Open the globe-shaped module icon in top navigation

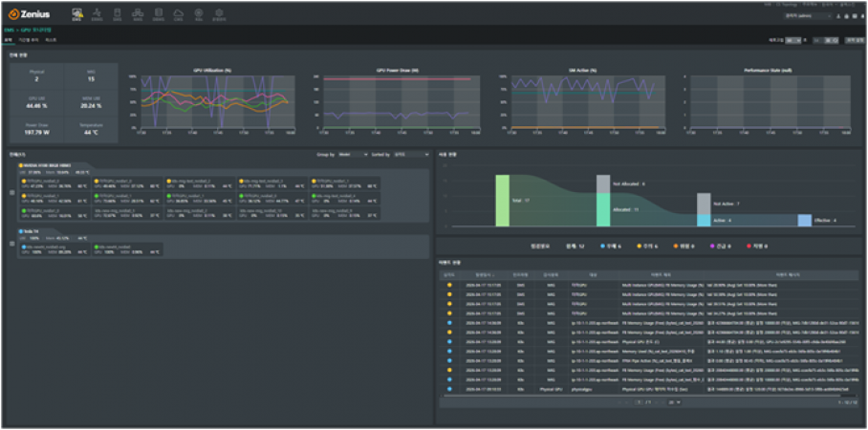pyautogui.click(x=199, y=14)
